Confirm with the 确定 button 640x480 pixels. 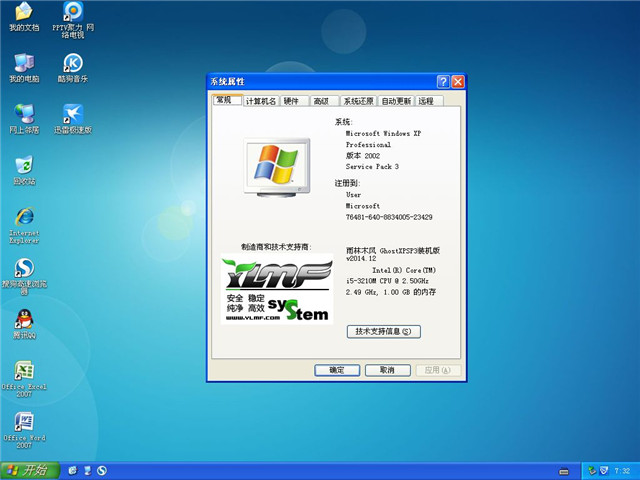[337, 370]
